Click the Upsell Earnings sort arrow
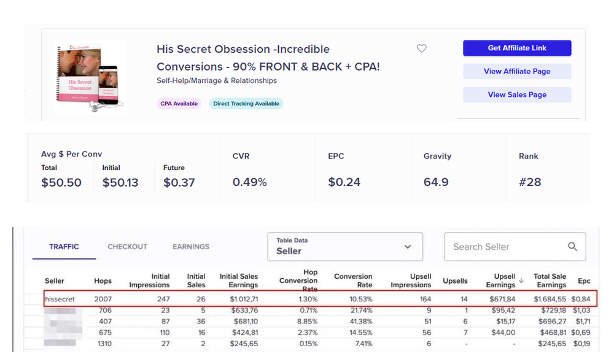This screenshot has width=614, height=364. [521, 281]
